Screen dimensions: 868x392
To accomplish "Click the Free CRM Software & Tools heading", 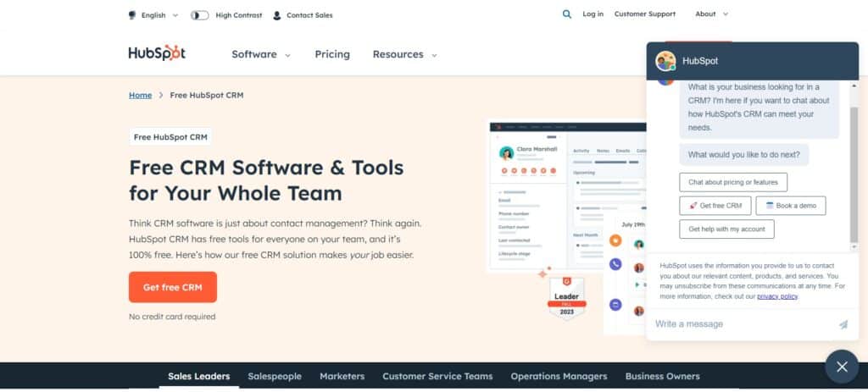I will click(266, 180).
